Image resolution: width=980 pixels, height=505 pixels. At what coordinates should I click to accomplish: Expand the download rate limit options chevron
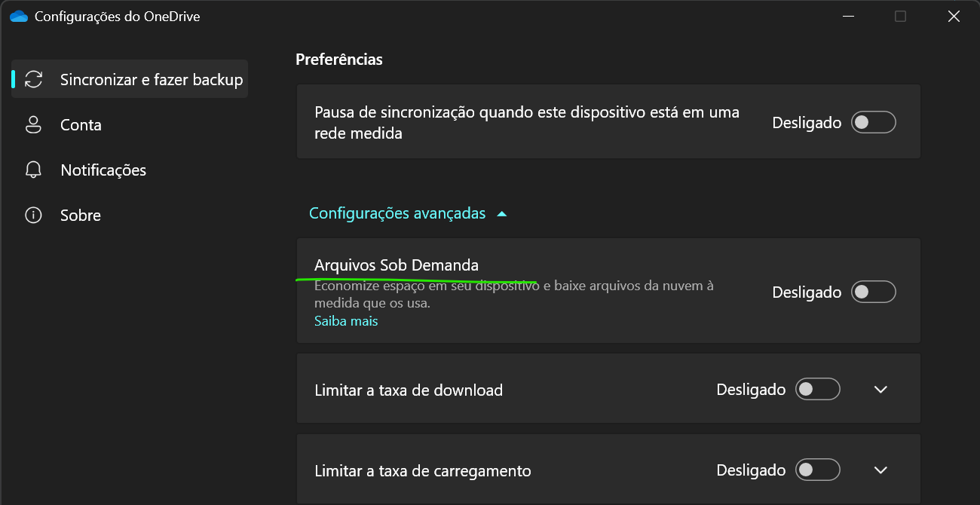tap(880, 390)
